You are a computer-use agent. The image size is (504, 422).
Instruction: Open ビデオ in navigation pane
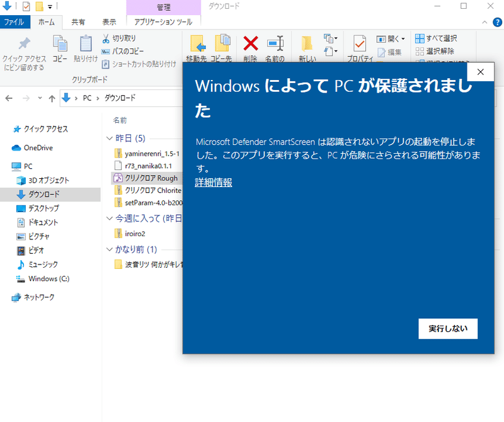click(30, 251)
